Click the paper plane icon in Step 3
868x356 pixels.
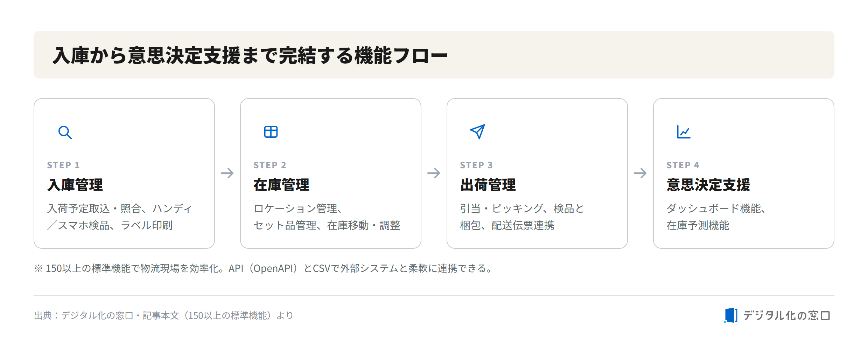477,132
